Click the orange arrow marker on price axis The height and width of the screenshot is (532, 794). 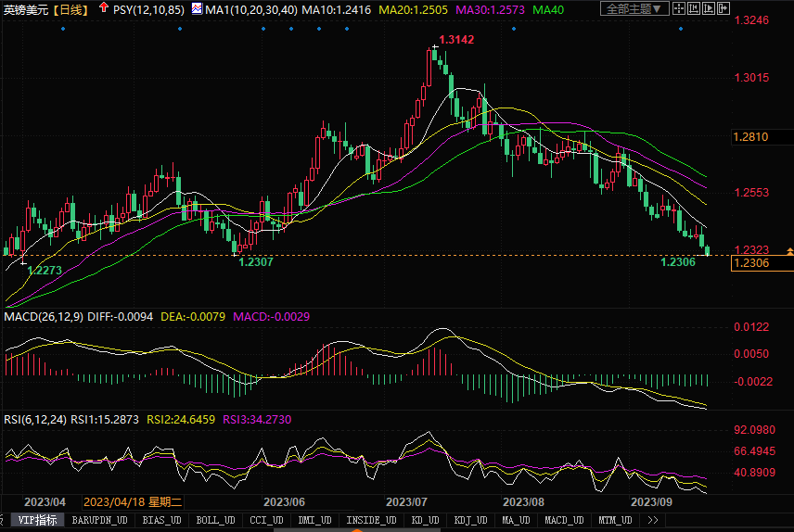point(788,251)
